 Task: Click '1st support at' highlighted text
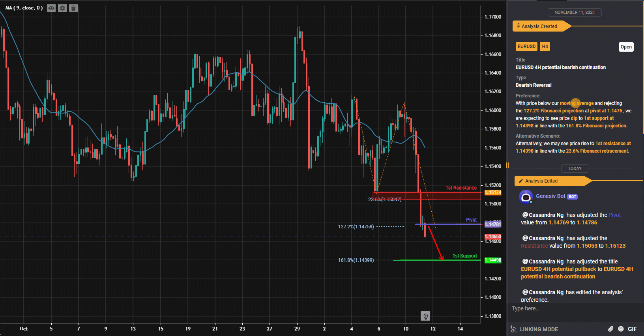coord(599,118)
